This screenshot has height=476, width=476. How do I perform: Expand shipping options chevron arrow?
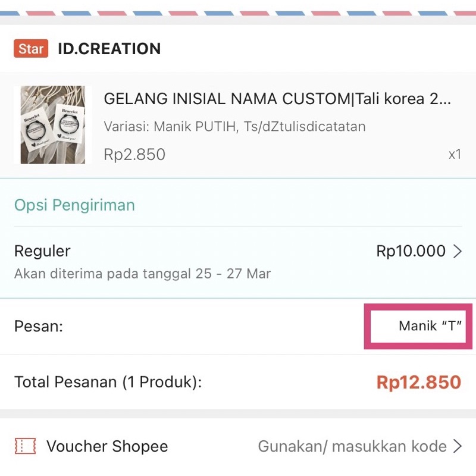pos(458,252)
